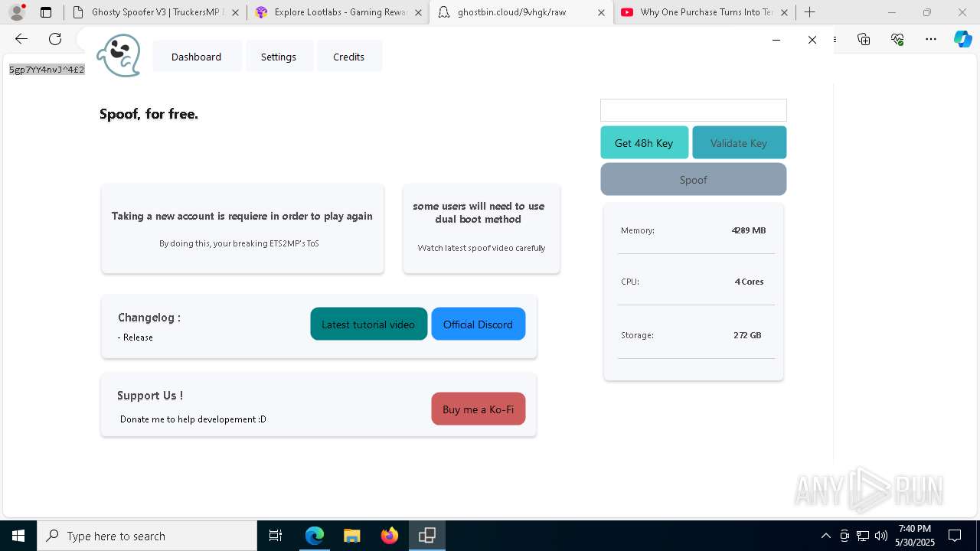Close the Ghosty Spoofer V3 browser tab
Screen dimensions: 980x551
235,12
